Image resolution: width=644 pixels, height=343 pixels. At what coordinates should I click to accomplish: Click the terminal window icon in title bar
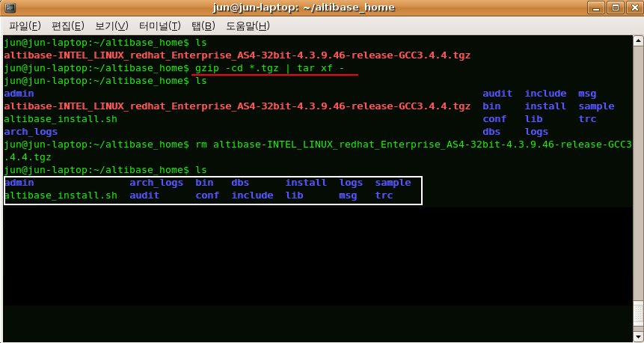click(x=10, y=7)
